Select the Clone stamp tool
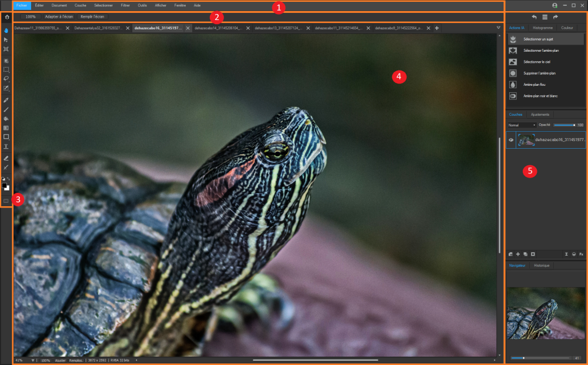This screenshot has height=365, width=588. pos(6,168)
